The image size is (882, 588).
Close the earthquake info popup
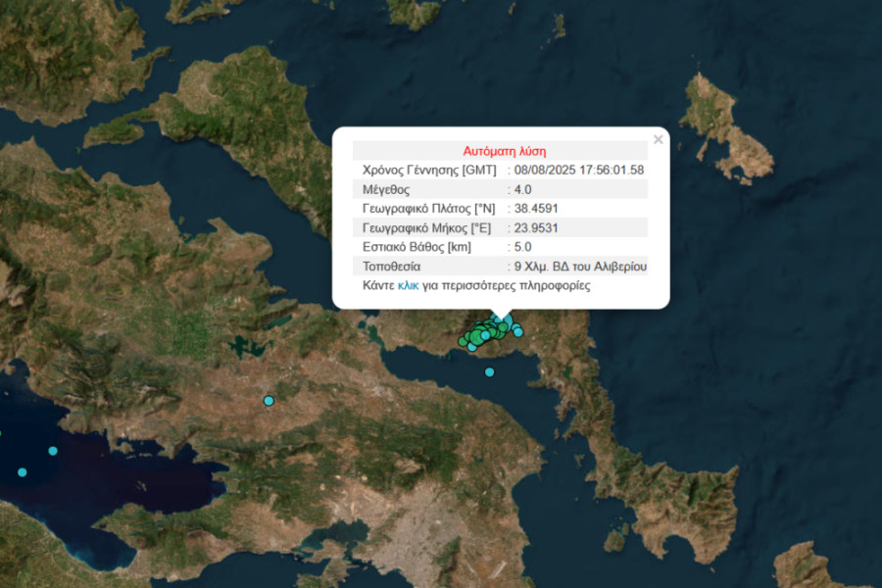pos(658,140)
